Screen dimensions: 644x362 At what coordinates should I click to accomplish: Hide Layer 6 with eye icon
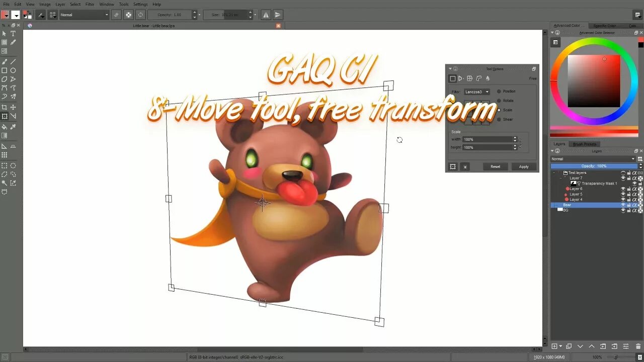623,189
